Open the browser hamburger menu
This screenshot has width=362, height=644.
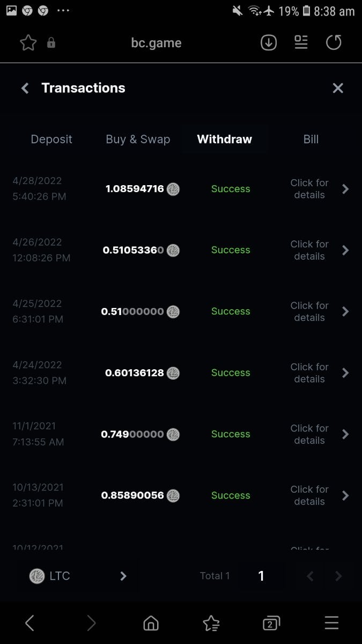331,623
